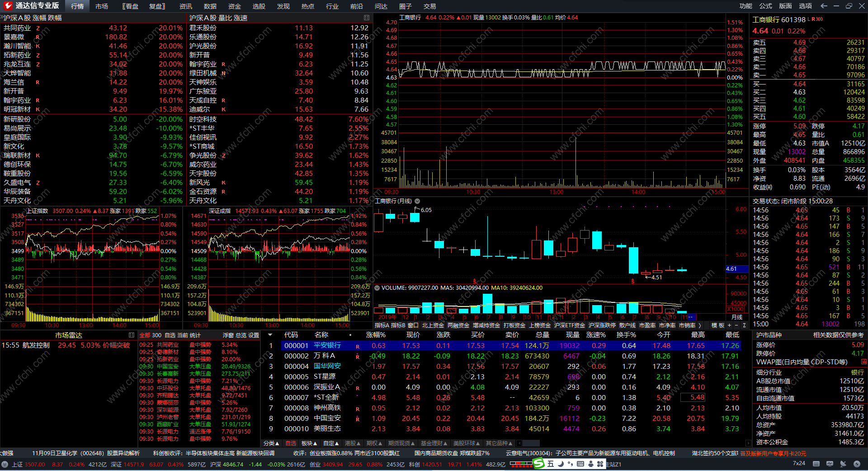Open 设置 in market radar panel
The image size is (868, 471).
tap(254, 335)
